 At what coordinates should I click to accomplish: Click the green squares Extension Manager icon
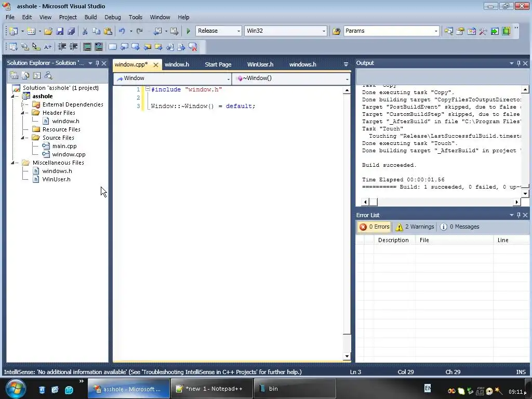point(506,31)
